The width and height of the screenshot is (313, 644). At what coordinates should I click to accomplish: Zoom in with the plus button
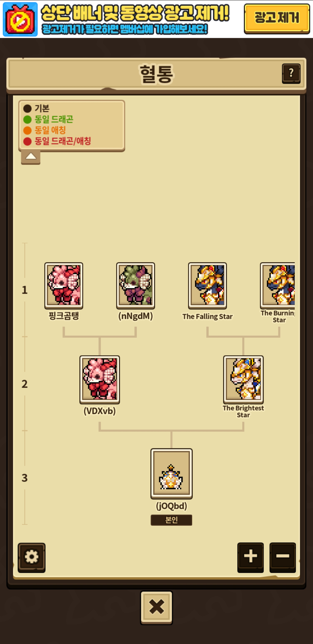tap(250, 557)
